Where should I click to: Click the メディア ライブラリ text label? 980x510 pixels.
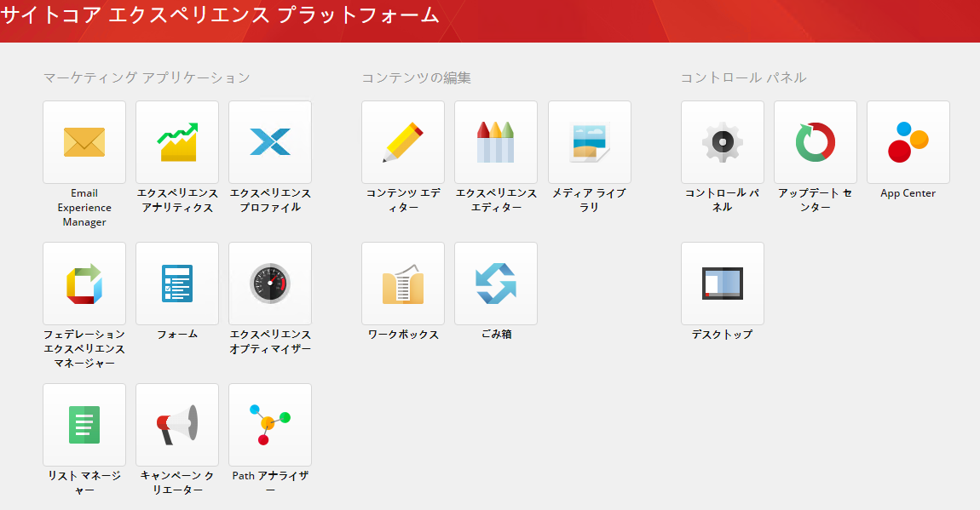click(x=590, y=200)
